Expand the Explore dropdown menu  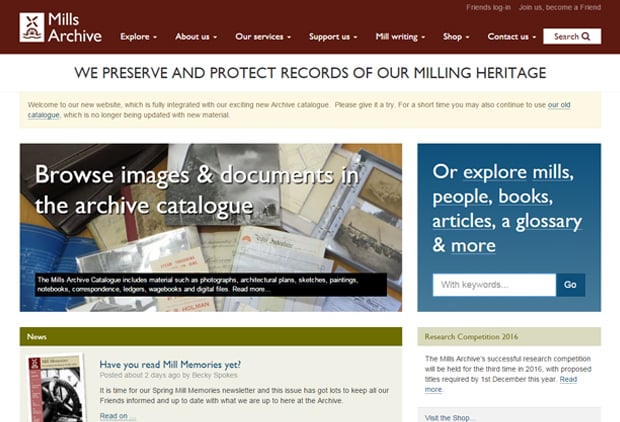point(138,37)
